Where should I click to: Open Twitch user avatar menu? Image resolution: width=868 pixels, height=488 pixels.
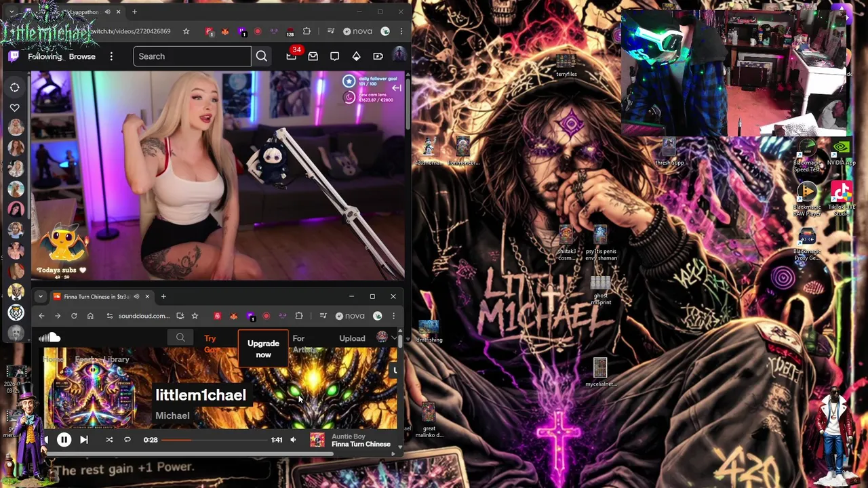[x=399, y=56]
